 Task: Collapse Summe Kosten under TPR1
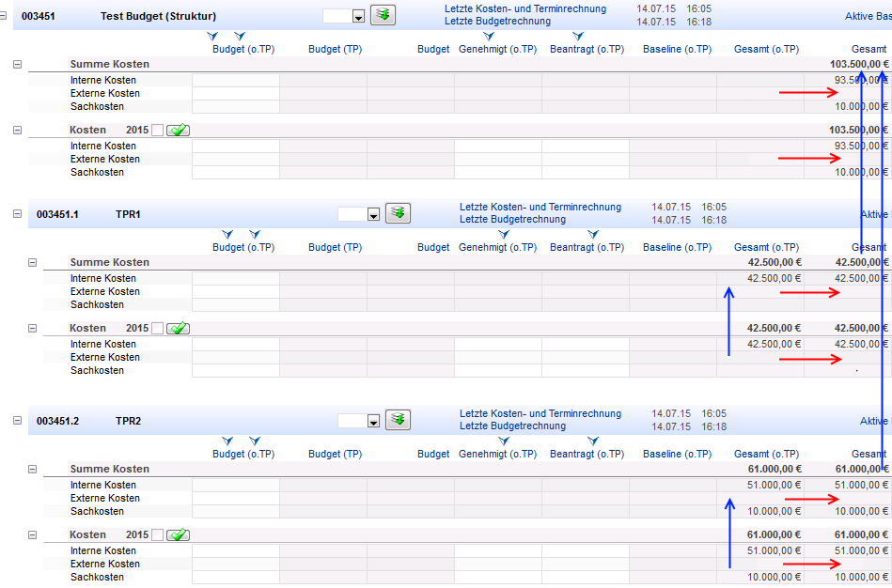tap(32, 263)
